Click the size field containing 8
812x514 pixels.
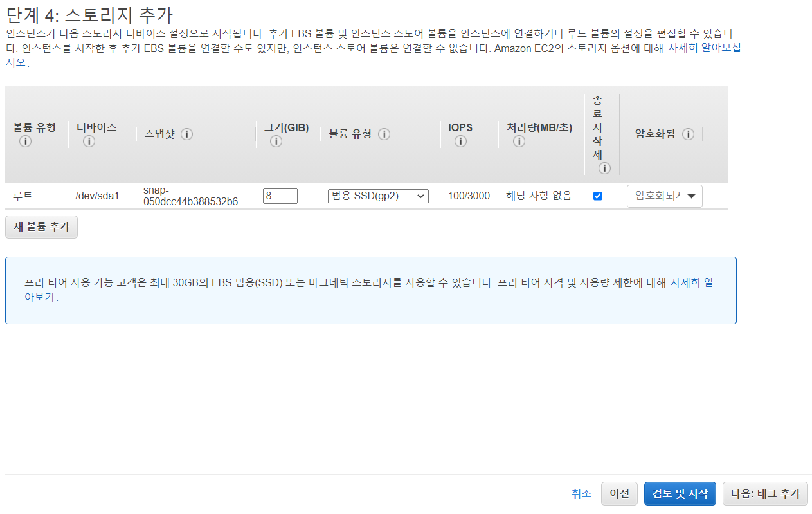coord(280,196)
